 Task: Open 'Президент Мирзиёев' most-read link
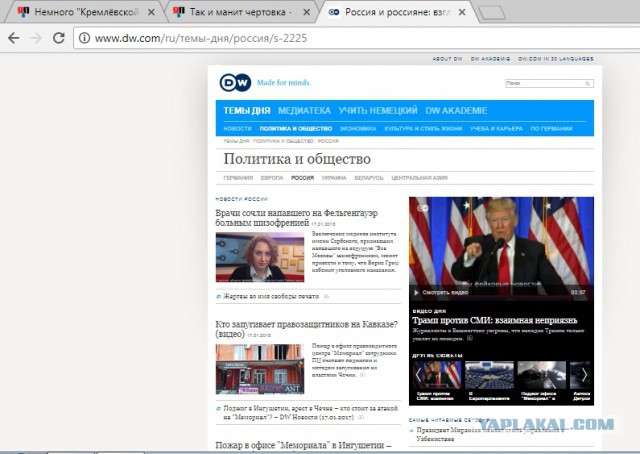[x=490, y=434]
